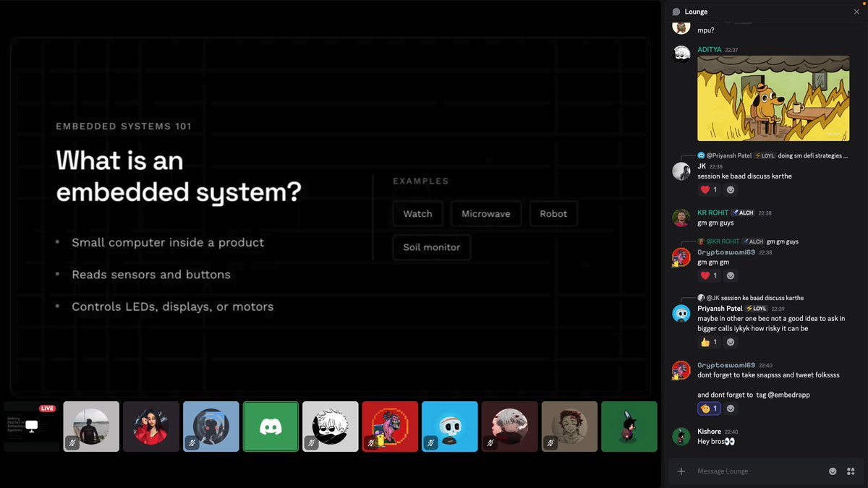
Task: Click Kishore's avatar in chat
Action: pos(681,437)
